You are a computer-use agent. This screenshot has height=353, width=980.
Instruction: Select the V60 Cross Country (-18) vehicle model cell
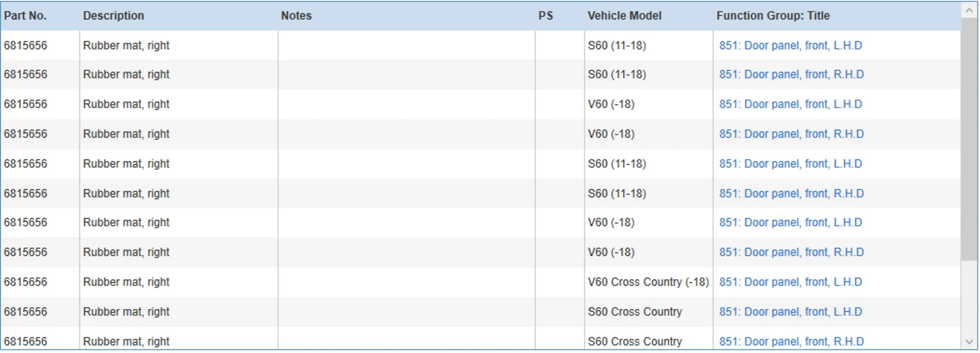pos(648,282)
